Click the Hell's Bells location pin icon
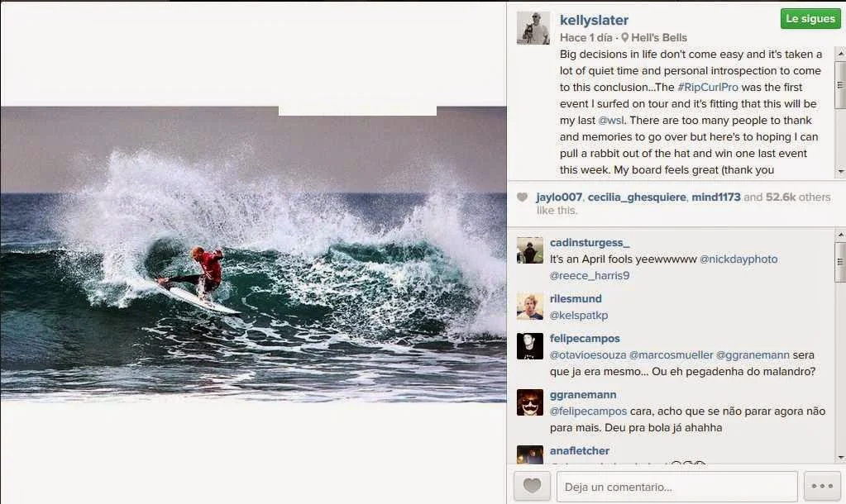846x504 pixels. 625,37
